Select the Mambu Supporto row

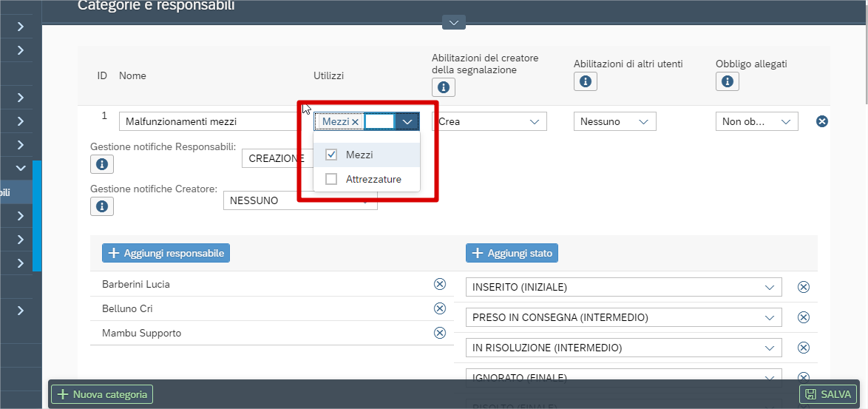pyautogui.click(x=272, y=333)
